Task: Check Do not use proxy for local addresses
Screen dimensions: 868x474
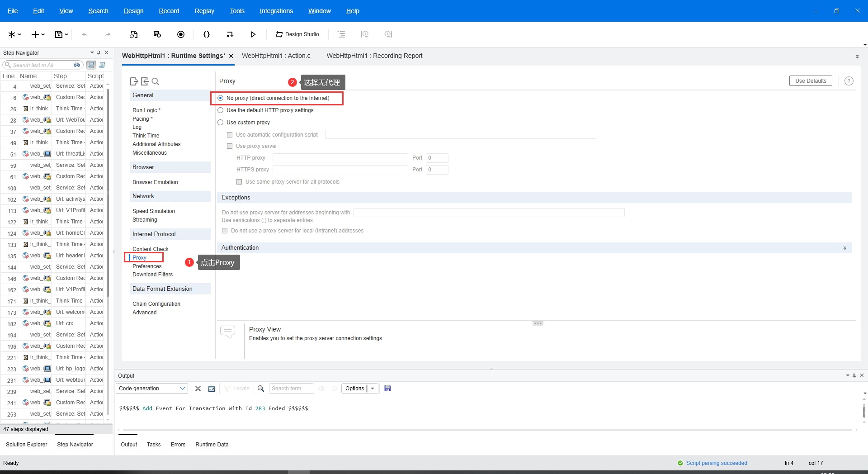Action: (225, 231)
